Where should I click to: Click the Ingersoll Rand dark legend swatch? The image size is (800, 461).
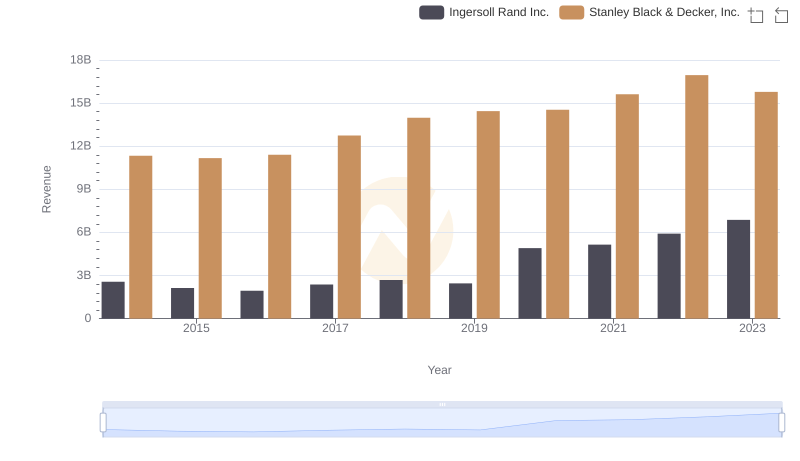[432, 12]
